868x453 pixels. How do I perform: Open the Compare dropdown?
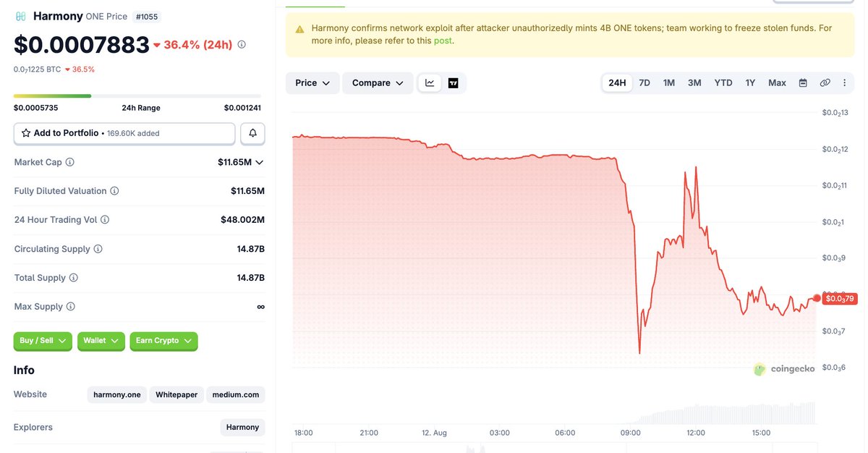point(378,83)
